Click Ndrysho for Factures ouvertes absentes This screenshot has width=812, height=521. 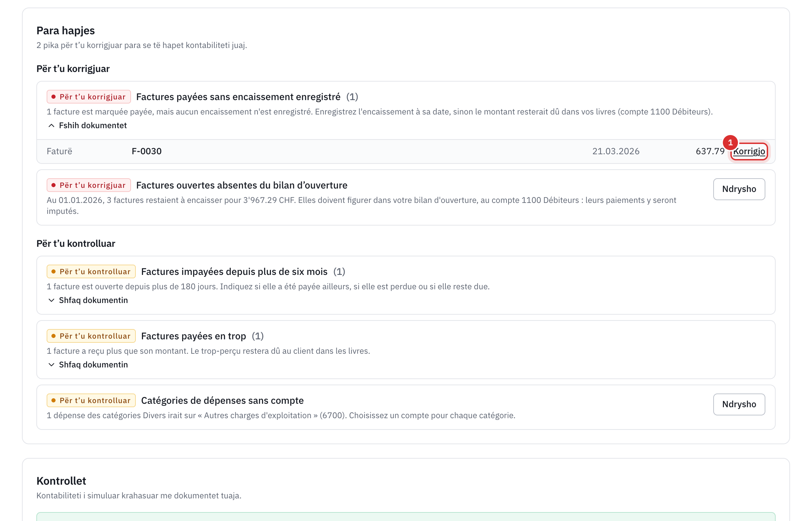(739, 189)
